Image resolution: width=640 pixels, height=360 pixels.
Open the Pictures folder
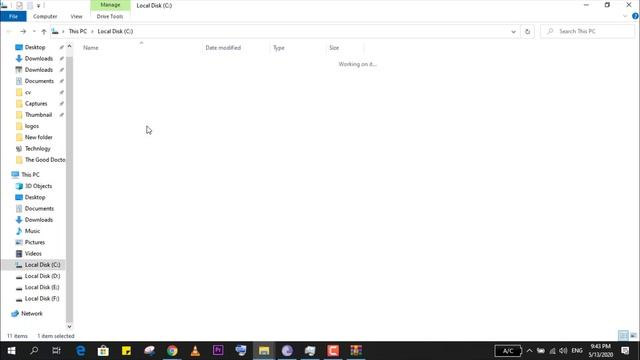pyautogui.click(x=35, y=242)
